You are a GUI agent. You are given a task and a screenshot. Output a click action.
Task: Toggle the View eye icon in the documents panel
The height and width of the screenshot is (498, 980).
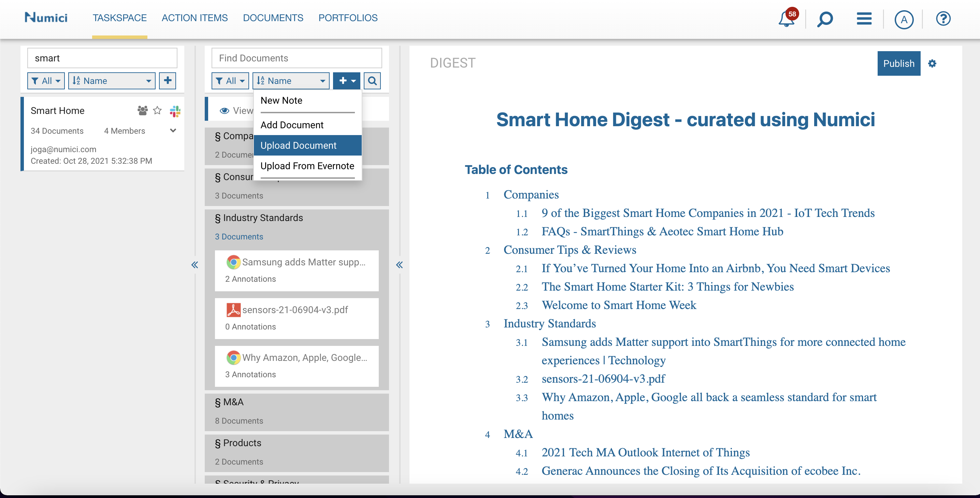tap(225, 111)
